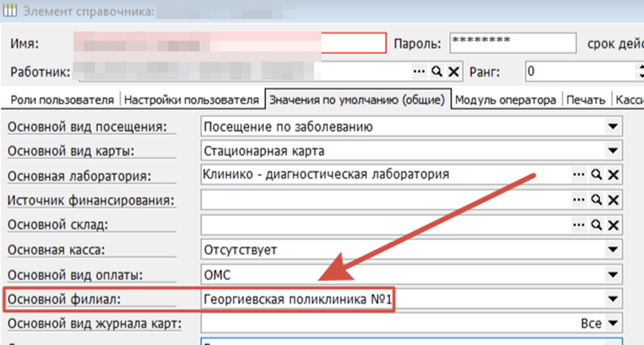The width and height of the screenshot is (644, 345).
Task: Go to Модуль оператора tab
Action: pyautogui.click(x=506, y=100)
